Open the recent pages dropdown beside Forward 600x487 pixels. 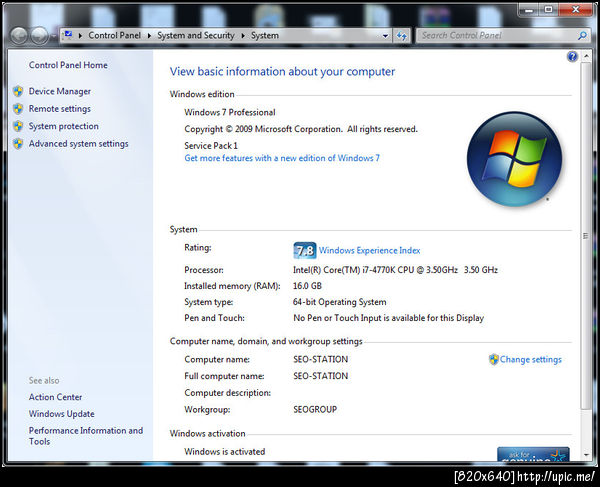click(54, 36)
